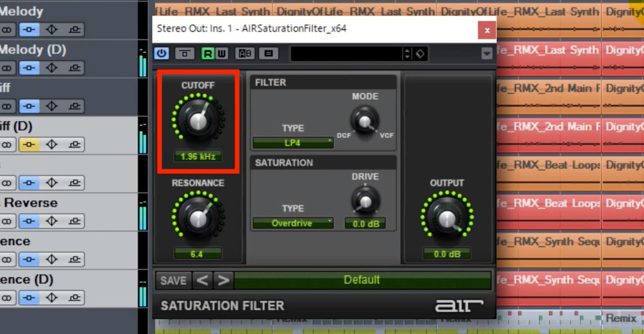Click the stereo configuration icon on plain ence track
Screen dimensions: 644x334
[6, 260]
